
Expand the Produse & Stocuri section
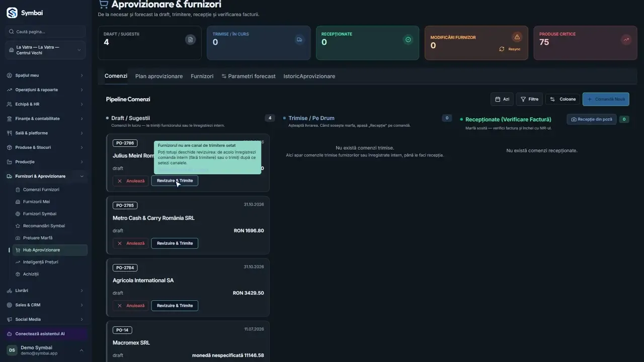point(46,147)
